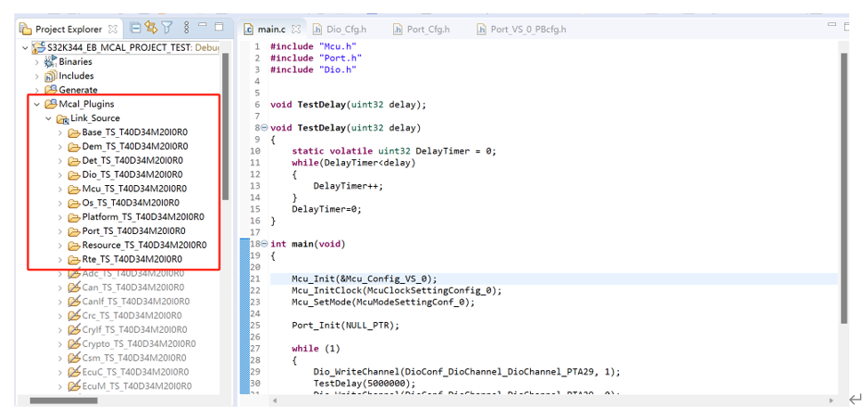This screenshot has height=420, width=868.
Task: Switch to the Port_VS_0_PBcfg.h editor tab
Action: 522,29
